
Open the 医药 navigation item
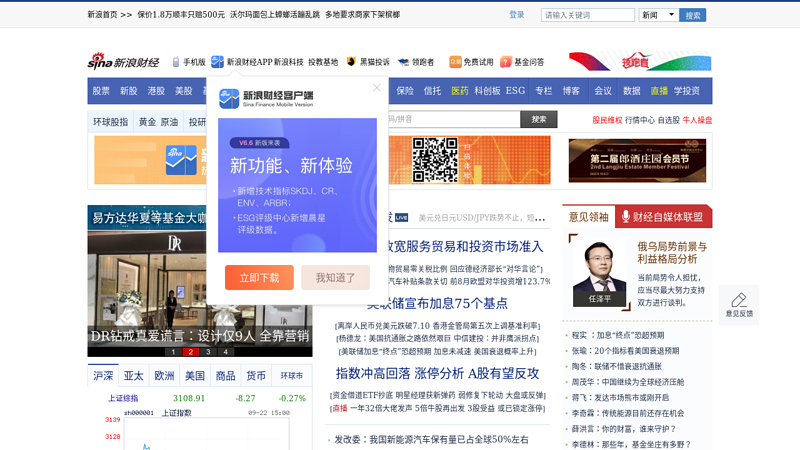(460, 91)
